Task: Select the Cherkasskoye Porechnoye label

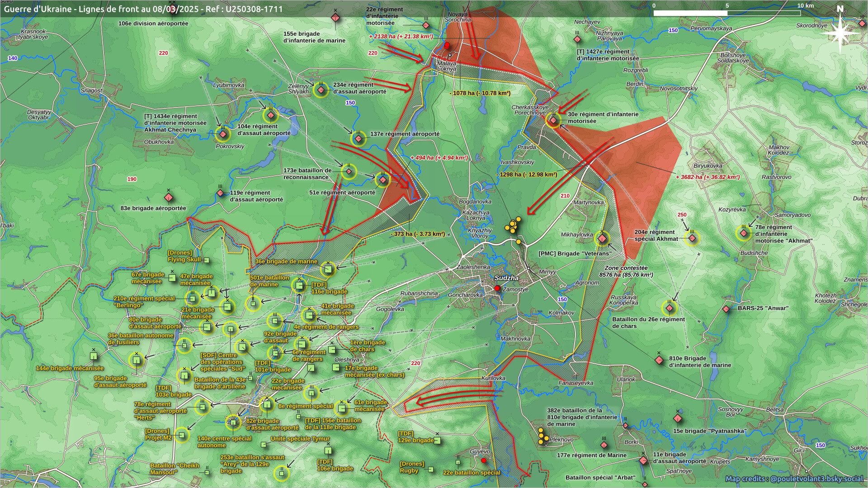Action: 530,110
